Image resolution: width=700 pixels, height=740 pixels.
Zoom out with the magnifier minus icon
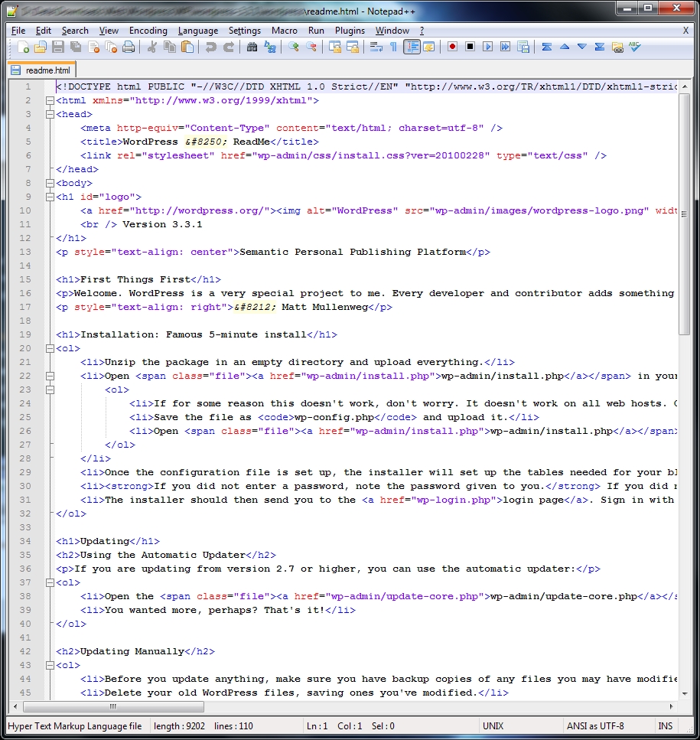(311, 47)
